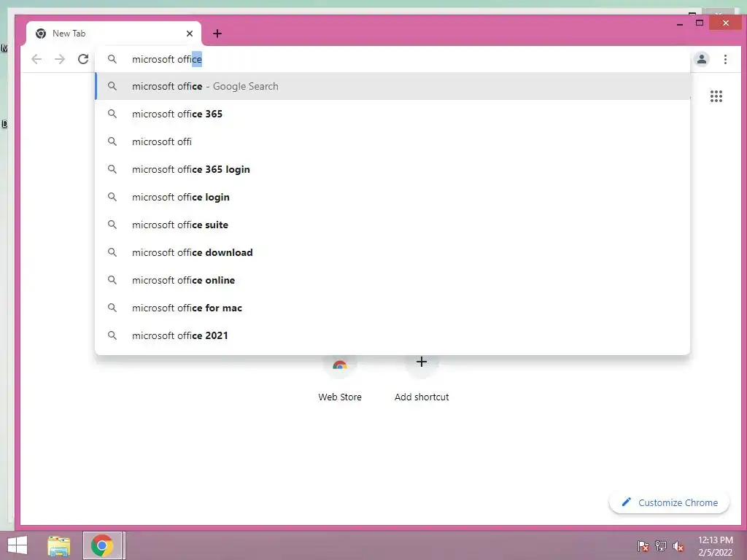Open a new tab with plus button
The width and height of the screenshot is (747, 560).
(217, 34)
